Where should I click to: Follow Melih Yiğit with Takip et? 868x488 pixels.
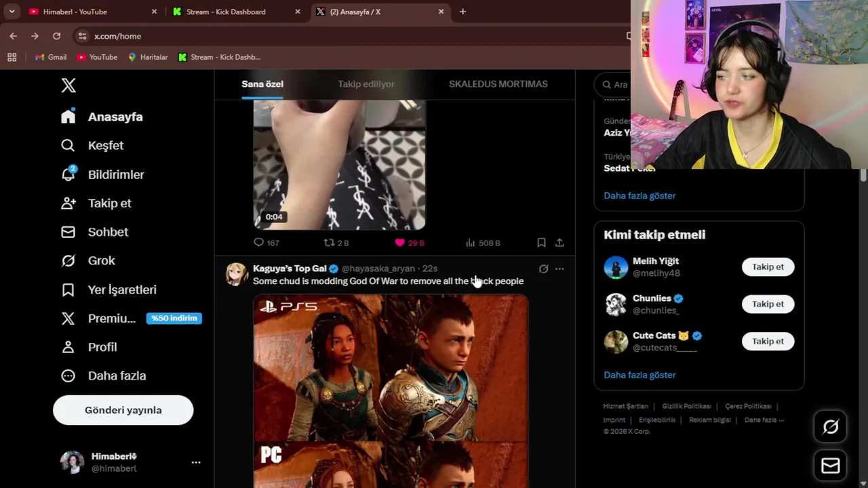click(768, 267)
